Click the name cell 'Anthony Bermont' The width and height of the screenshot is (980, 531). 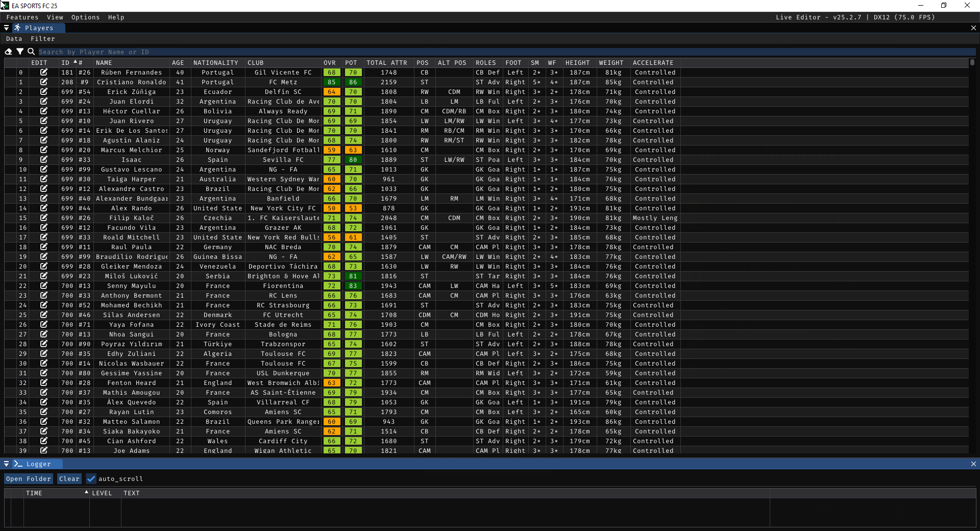pyautogui.click(x=132, y=296)
